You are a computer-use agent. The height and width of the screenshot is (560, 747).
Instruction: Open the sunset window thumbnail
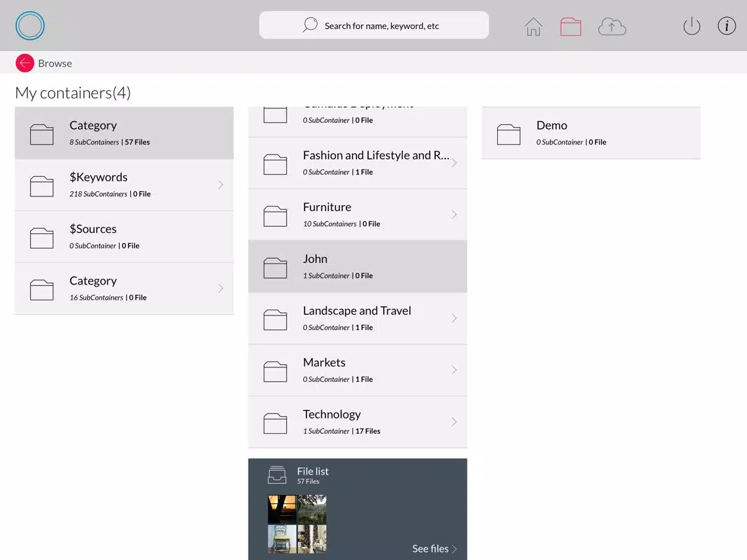281,509
